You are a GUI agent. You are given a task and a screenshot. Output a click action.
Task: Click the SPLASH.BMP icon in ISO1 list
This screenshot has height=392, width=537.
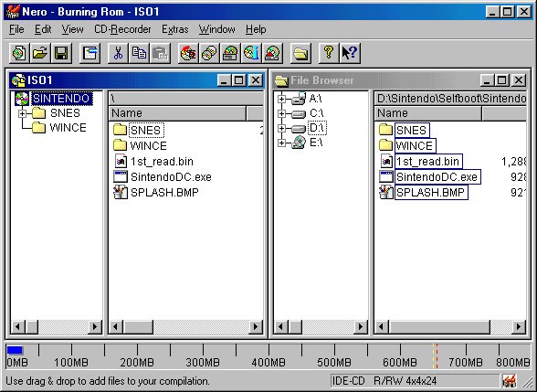[x=121, y=192]
